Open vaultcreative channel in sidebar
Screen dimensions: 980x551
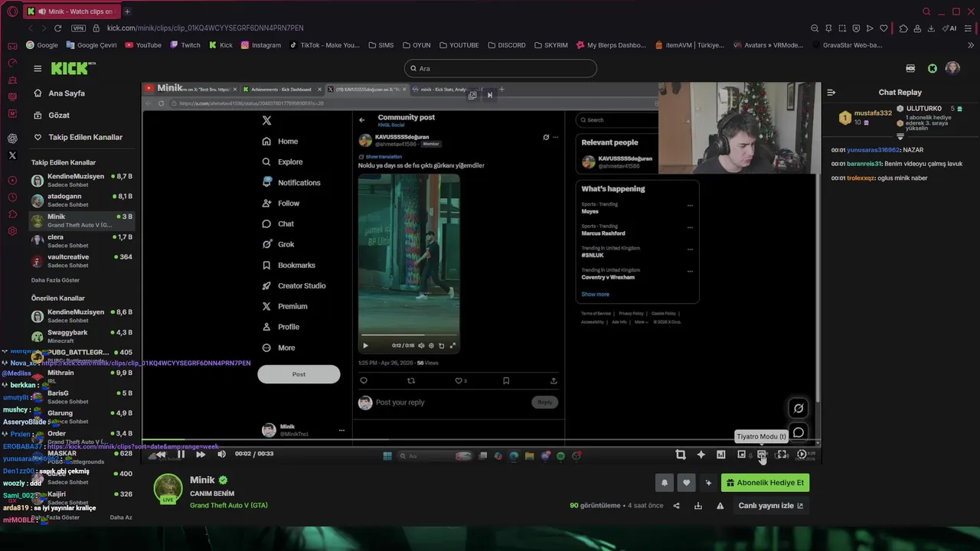tap(82, 261)
